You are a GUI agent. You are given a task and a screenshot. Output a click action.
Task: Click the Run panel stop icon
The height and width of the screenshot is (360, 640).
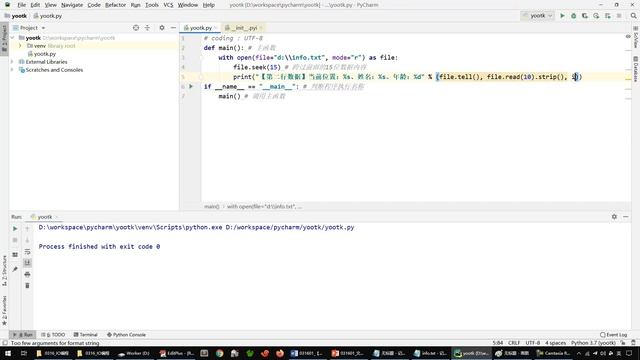(x=15, y=240)
